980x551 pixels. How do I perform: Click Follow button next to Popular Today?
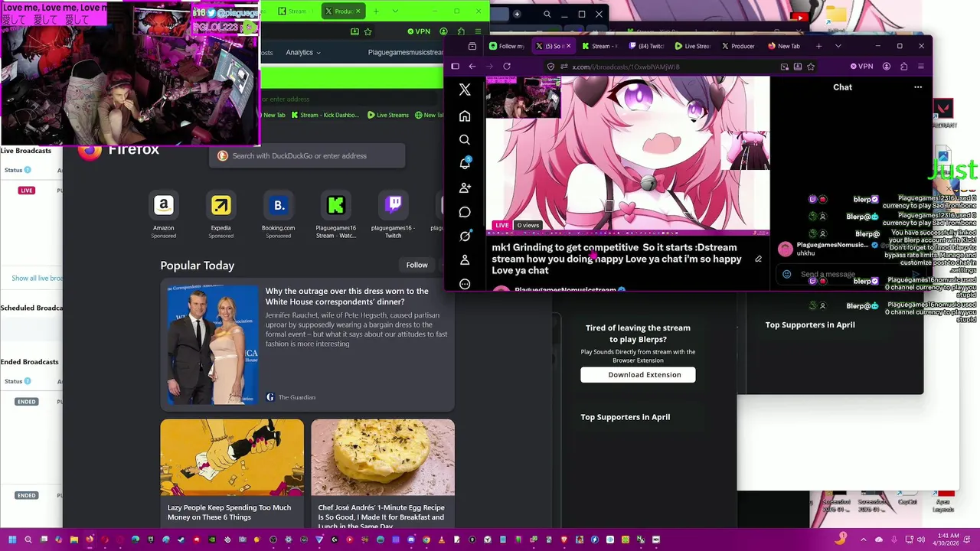pyautogui.click(x=416, y=265)
